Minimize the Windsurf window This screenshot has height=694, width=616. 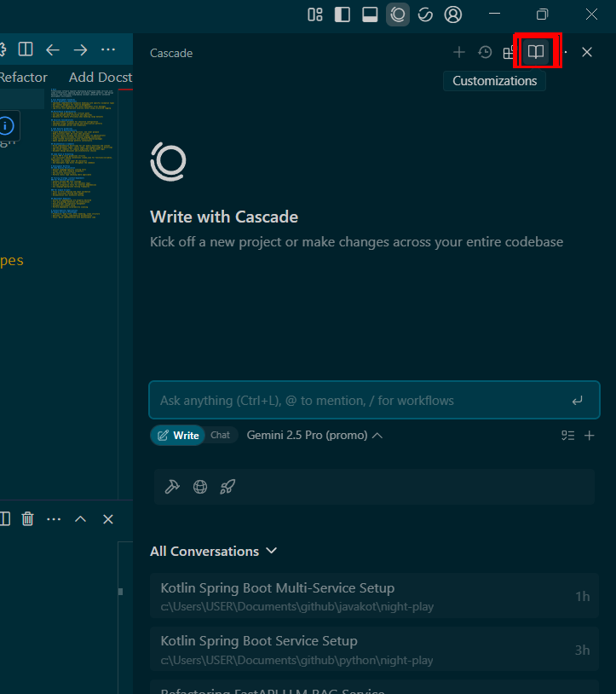(x=494, y=14)
